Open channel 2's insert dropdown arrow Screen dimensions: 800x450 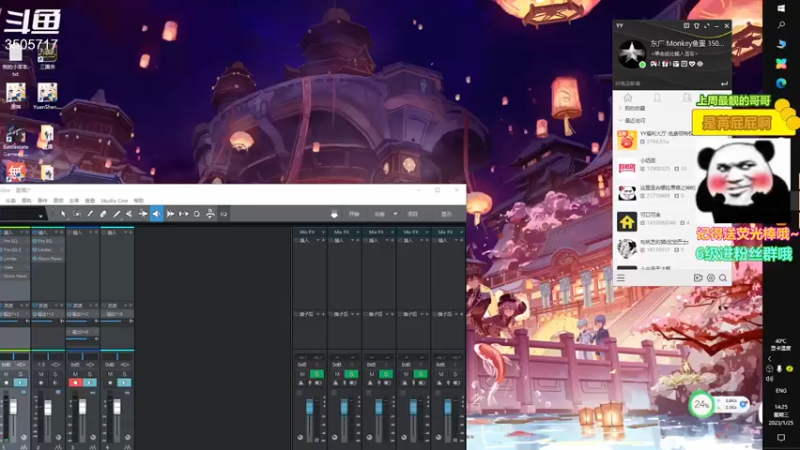pos(56,233)
